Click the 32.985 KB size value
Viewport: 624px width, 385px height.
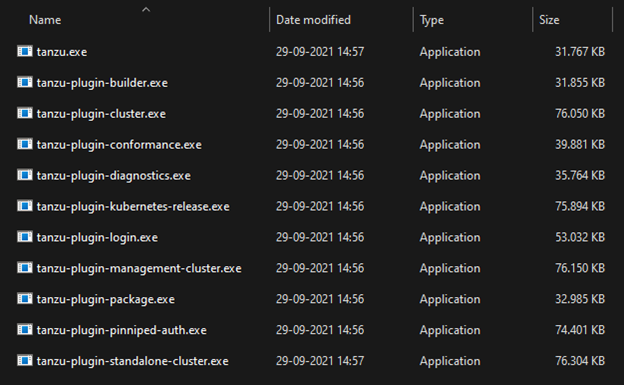(x=580, y=299)
